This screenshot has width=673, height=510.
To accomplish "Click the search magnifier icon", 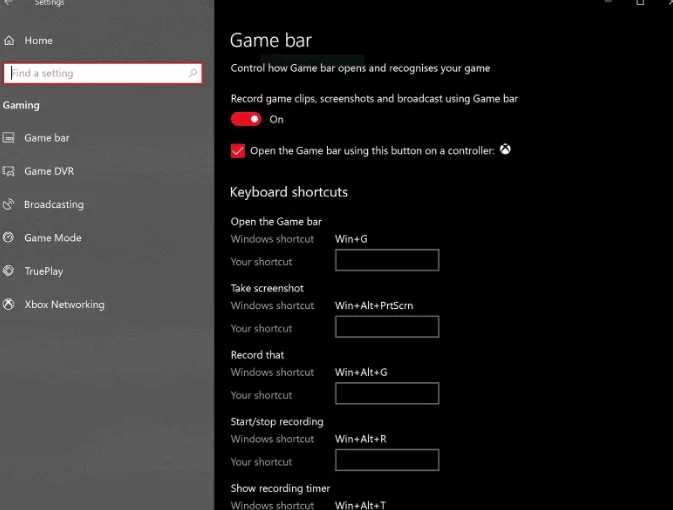I will pos(192,73).
